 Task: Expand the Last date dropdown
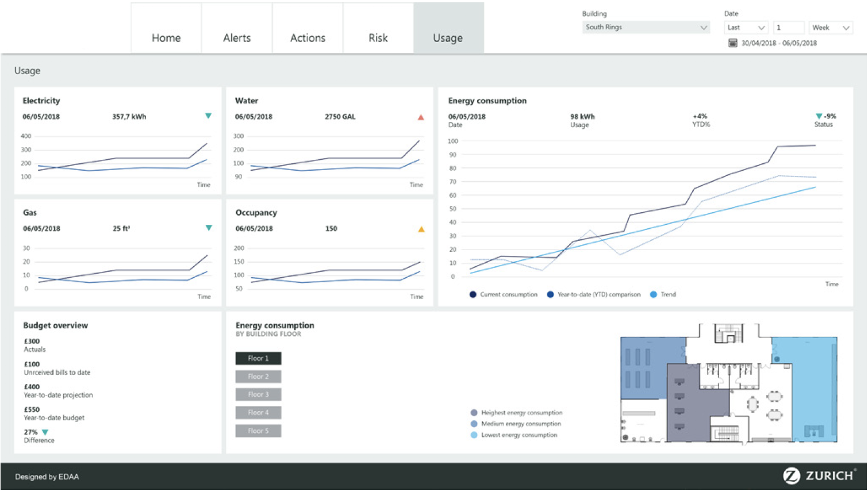[746, 28]
